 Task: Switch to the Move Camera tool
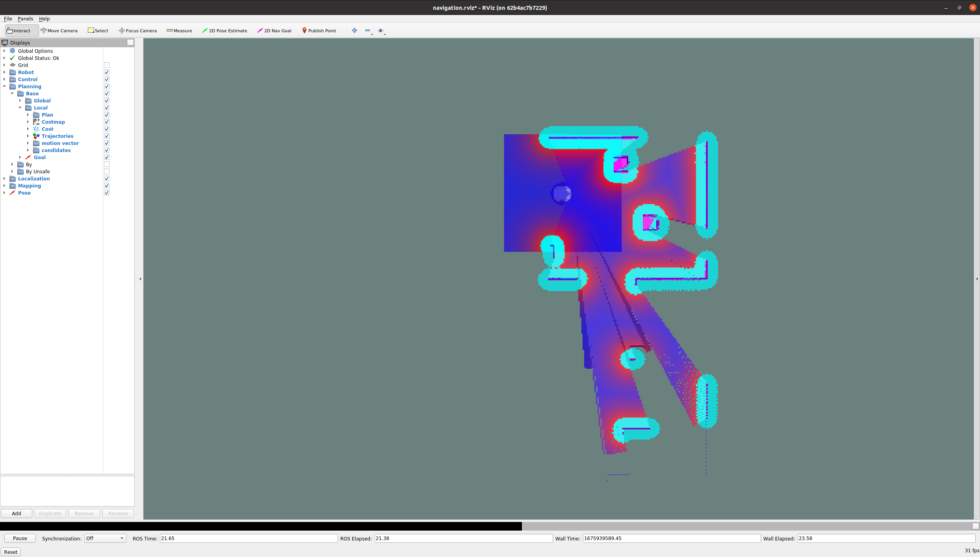tap(59, 31)
